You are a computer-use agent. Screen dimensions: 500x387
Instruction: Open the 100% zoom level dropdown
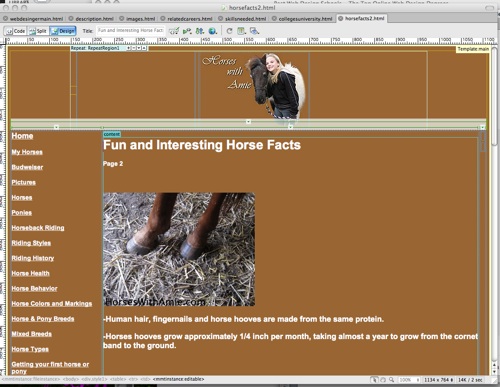pos(409,380)
